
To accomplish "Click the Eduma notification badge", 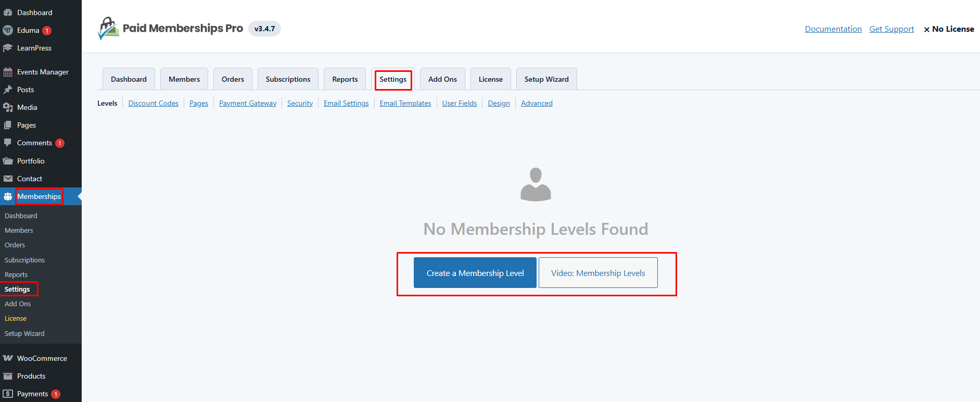I will [x=47, y=31].
